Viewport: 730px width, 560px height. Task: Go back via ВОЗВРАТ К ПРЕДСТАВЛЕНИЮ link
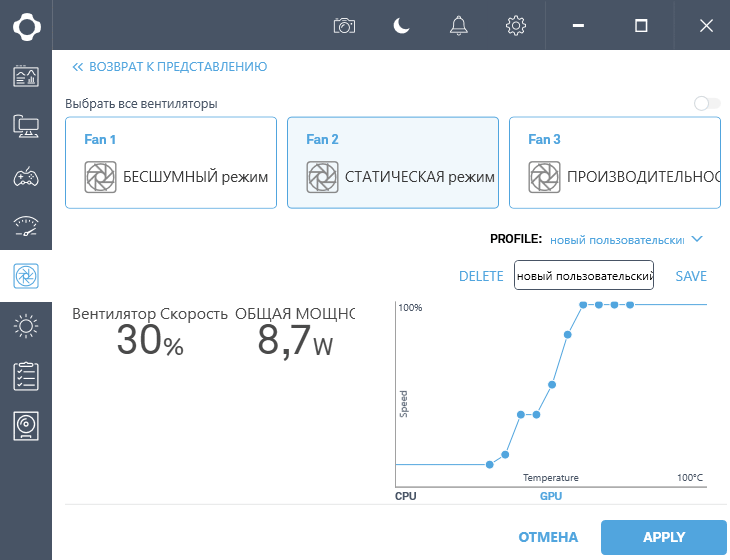pyautogui.click(x=170, y=67)
